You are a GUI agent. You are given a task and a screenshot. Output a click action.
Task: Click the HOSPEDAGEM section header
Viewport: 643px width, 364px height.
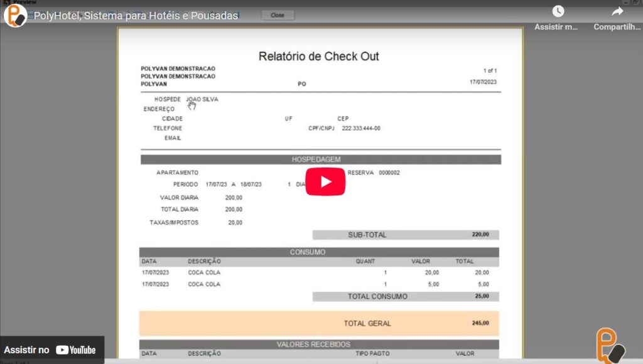(320, 159)
